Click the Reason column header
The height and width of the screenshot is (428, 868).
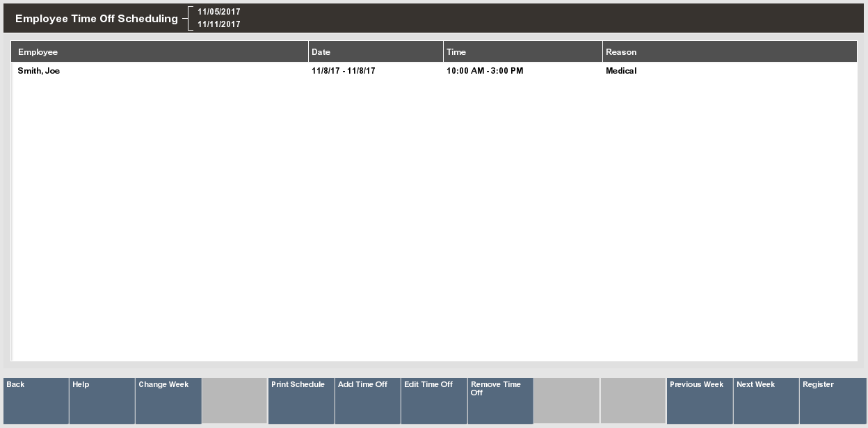click(730, 51)
